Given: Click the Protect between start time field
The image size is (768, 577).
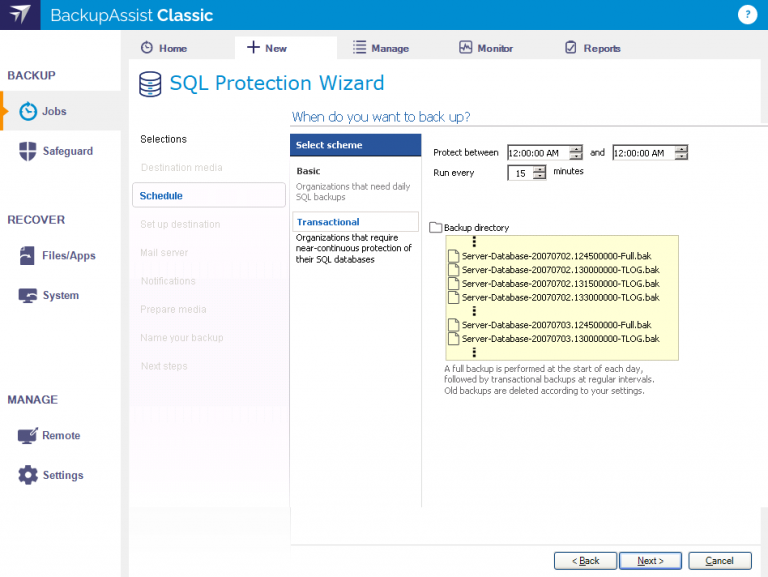Looking at the screenshot, I should pos(537,153).
